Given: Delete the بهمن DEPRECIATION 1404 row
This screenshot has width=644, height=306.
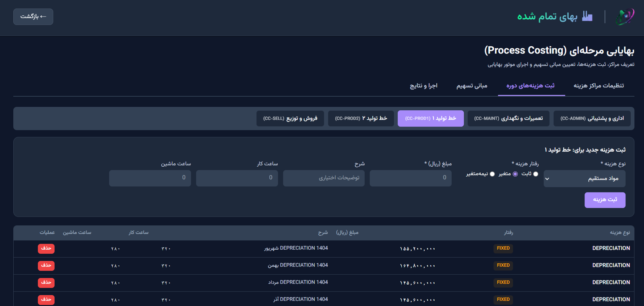Looking at the screenshot, I should (46, 265).
